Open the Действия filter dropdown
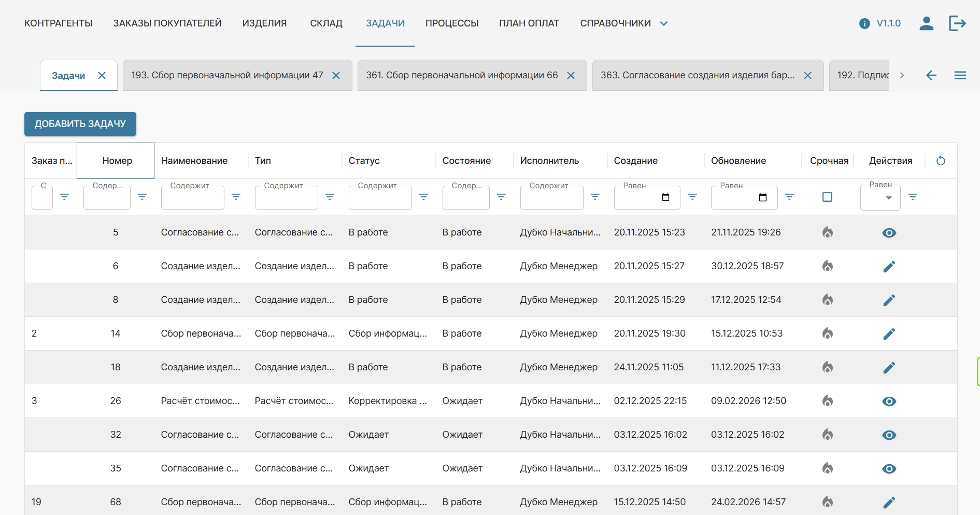 [x=888, y=198]
